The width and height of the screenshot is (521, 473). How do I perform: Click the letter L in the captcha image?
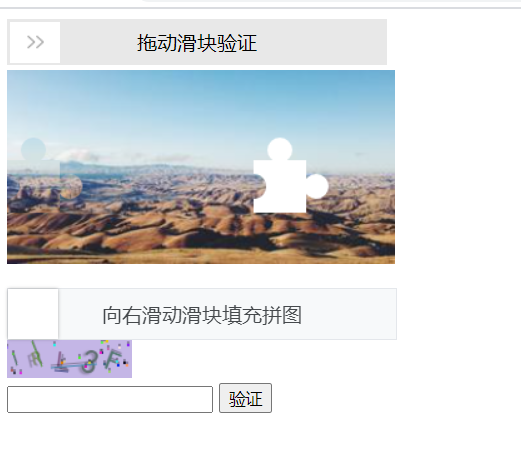click(x=60, y=363)
